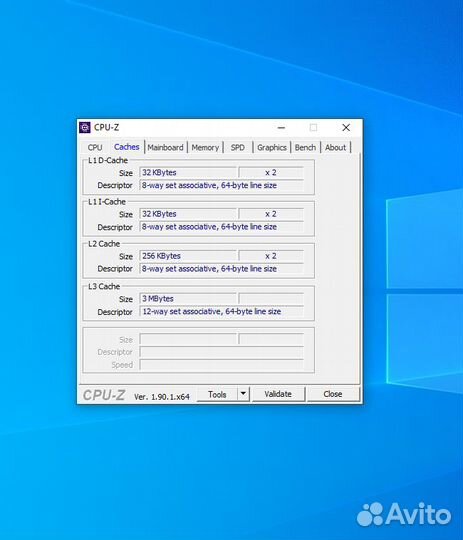Switch to the CPU tab
This screenshot has height=540, width=463.
click(x=95, y=147)
